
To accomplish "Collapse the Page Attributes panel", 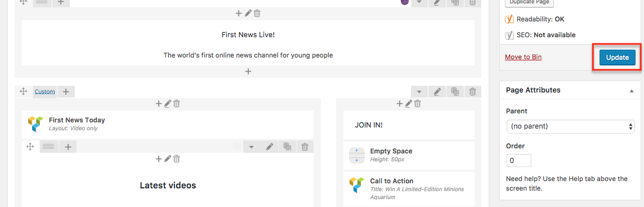I will (632, 91).
